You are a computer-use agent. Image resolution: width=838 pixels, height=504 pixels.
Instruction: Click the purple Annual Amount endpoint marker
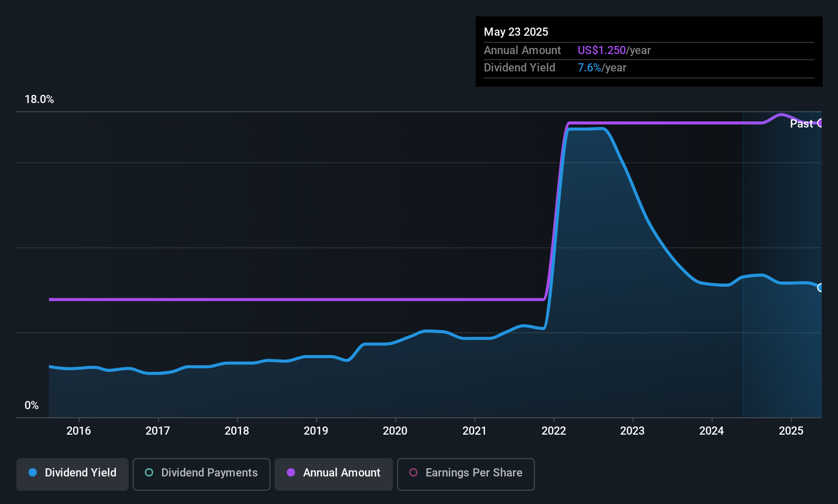(820, 123)
